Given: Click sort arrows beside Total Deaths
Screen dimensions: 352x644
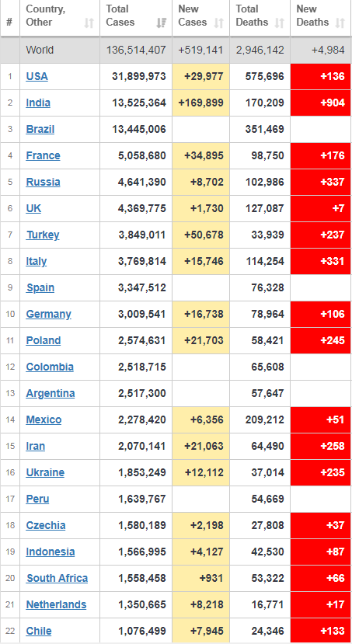Looking at the screenshot, I should [x=279, y=23].
